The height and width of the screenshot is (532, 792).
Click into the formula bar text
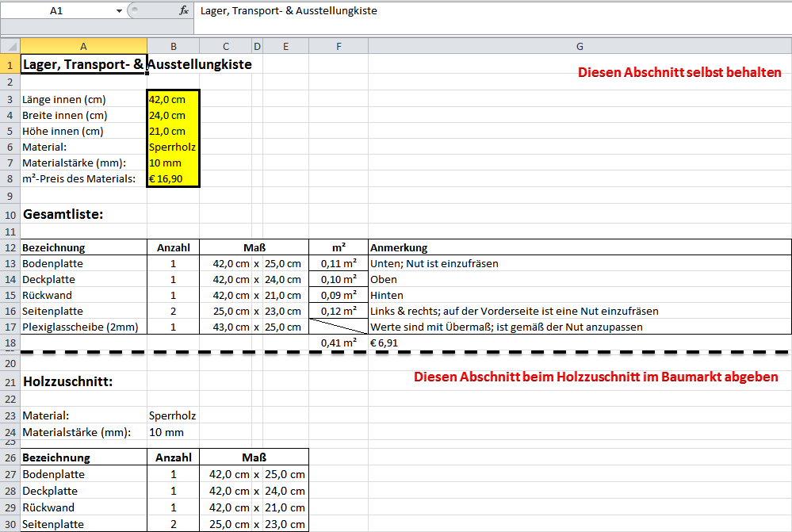289,10
